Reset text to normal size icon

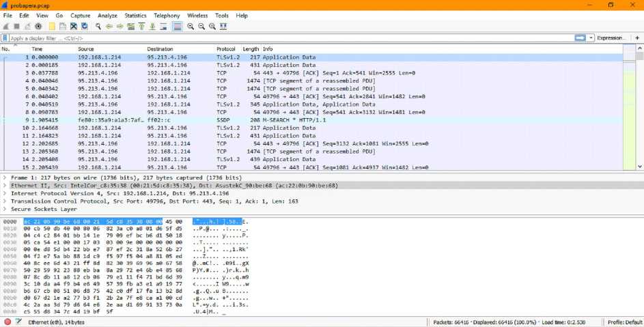click(x=212, y=27)
